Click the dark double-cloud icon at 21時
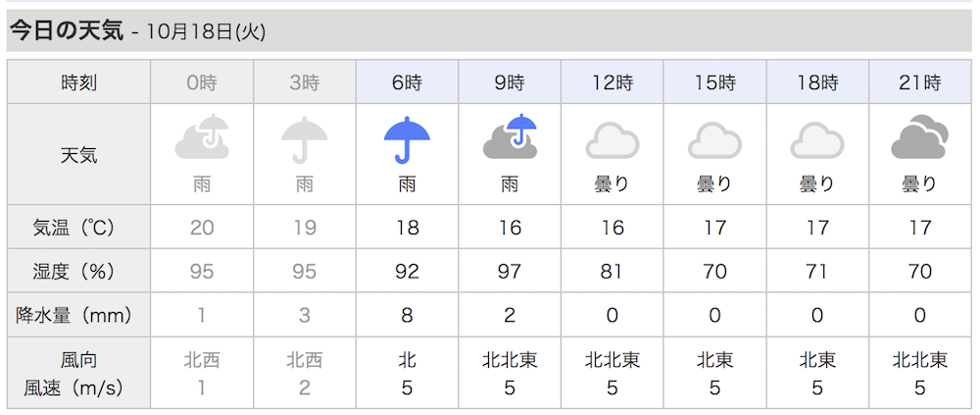Image resolution: width=980 pixels, height=415 pixels. point(919,137)
